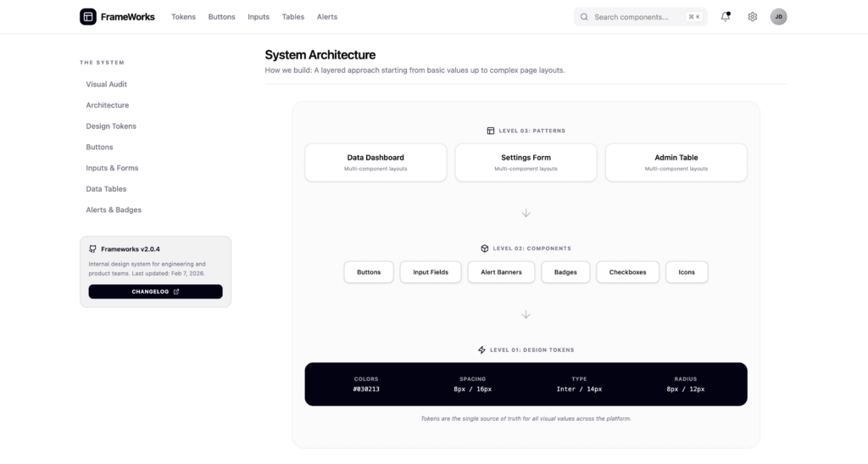The image size is (868, 464).
Task: Click the Level 02 Components cube icon
Action: (x=485, y=249)
